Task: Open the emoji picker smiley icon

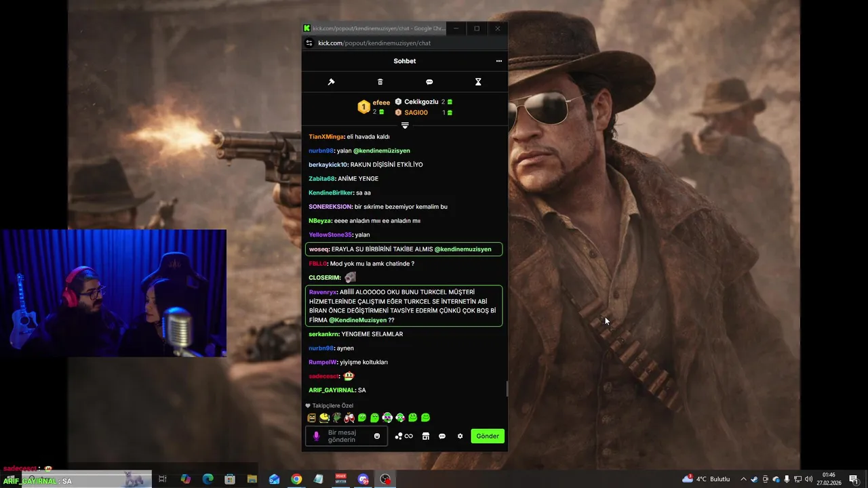Action: point(377,436)
